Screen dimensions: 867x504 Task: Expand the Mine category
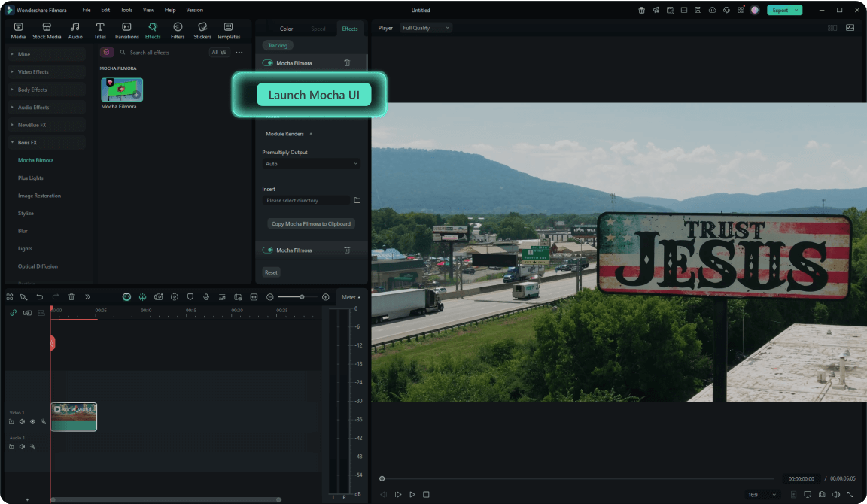tap(47, 54)
